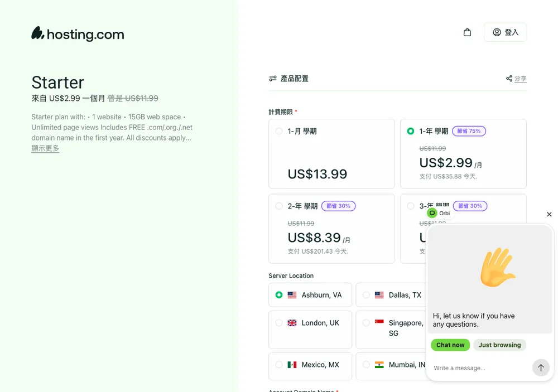Click the Orbi chat bubble icon
Viewport: 558px width, 392px height.
(432, 213)
